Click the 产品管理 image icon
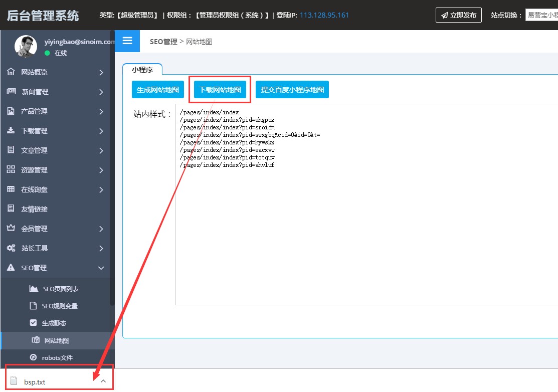The width and height of the screenshot is (558, 392). coord(11,111)
